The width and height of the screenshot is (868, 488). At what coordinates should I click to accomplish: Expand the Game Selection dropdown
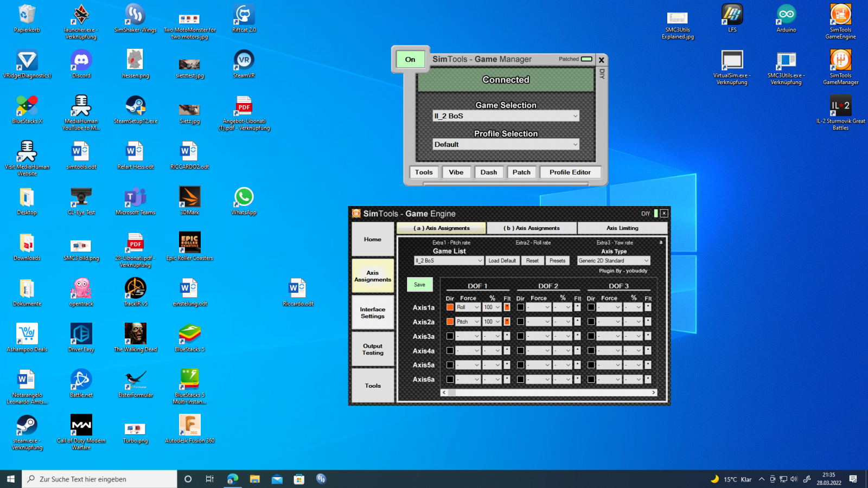tap(506, 116)
